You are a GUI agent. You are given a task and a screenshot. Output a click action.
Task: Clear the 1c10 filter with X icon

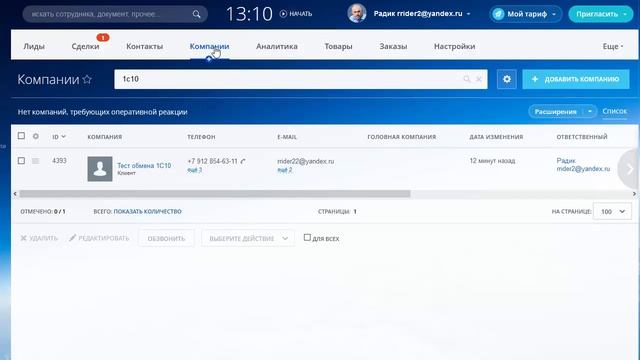tap(479, 79)
